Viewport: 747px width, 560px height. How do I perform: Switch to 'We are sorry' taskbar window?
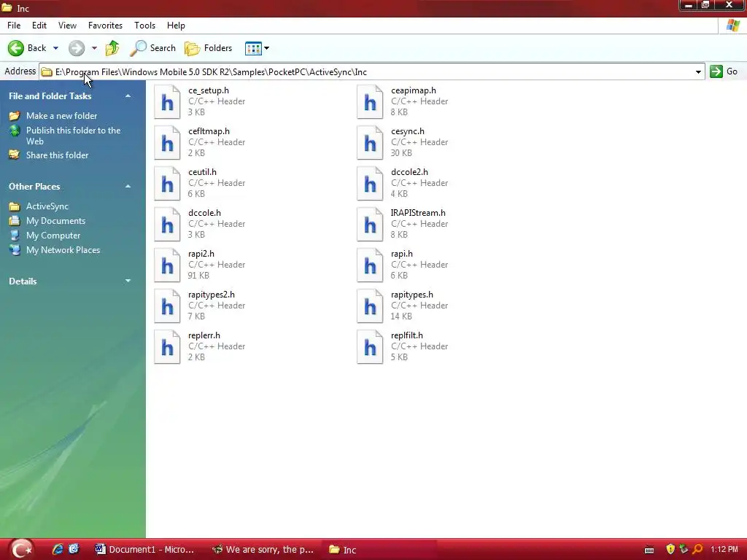point(263,550)
